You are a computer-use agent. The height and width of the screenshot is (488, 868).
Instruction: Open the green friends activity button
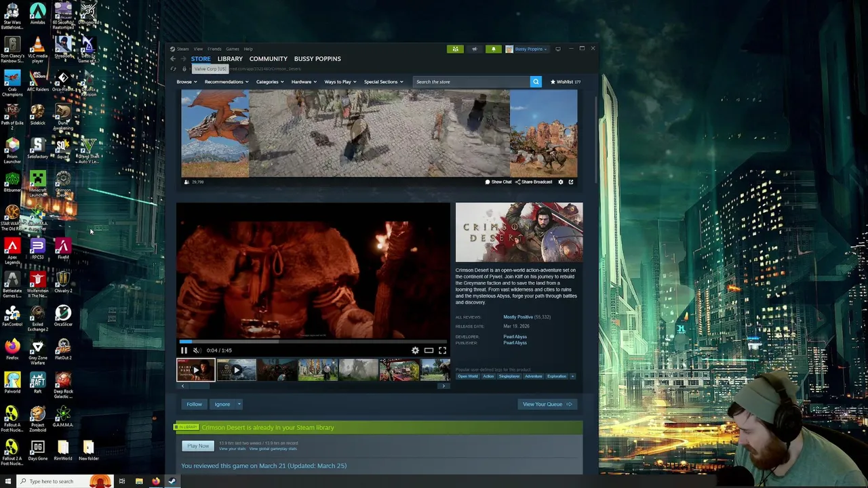tap(455, 49)
